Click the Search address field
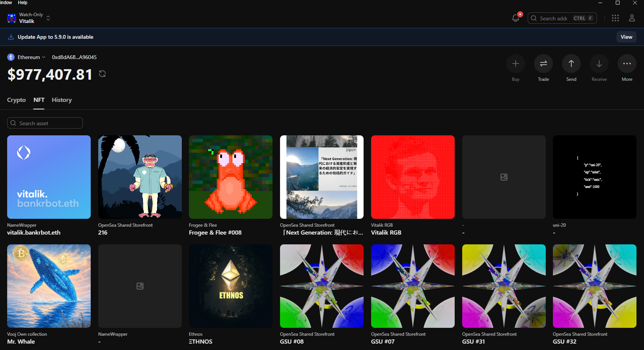The width and height of the screenshot is (644, 350). (x=562, y=18)
